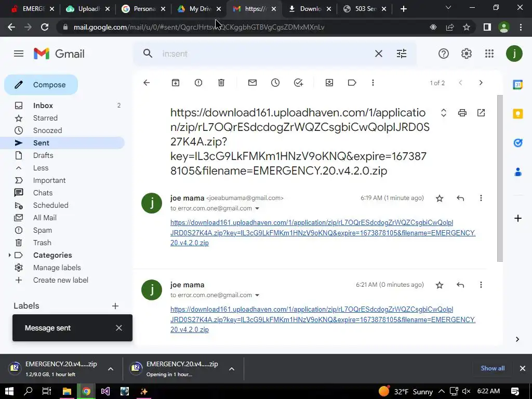Open options for the second zip download
The height and width of the screenshot is (399, 532).
[x=232, y=369]
